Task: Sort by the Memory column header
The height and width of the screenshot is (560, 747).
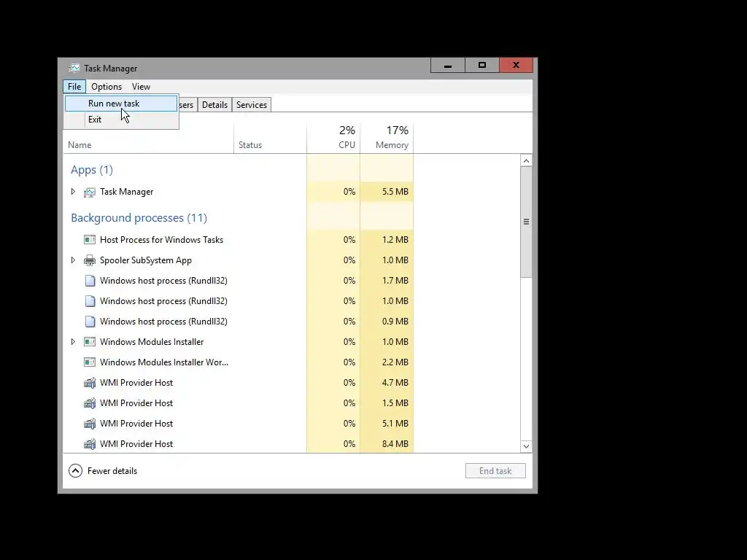Action: (x=387, y=137)
